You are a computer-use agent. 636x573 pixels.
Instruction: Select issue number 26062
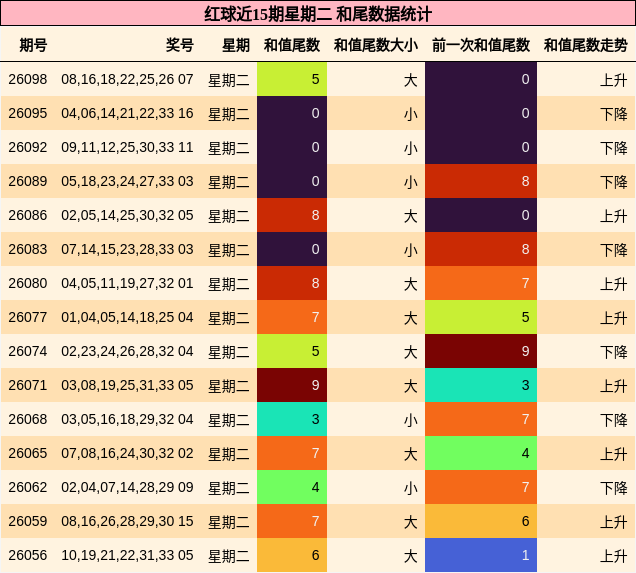pos(28,487)
